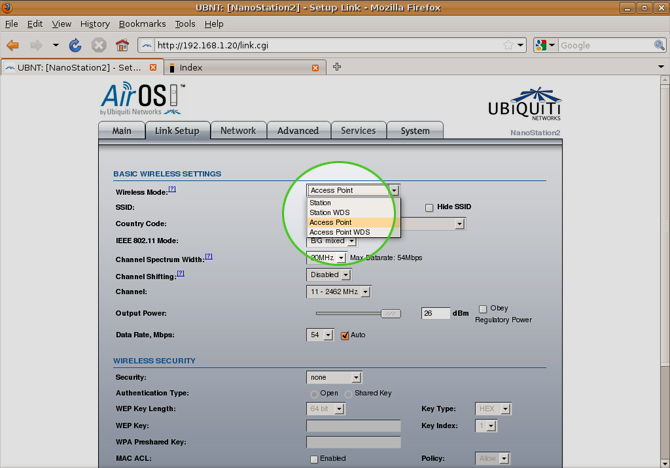
Task: Enable the MAC ACL checkbox
Action: [314, 459]
